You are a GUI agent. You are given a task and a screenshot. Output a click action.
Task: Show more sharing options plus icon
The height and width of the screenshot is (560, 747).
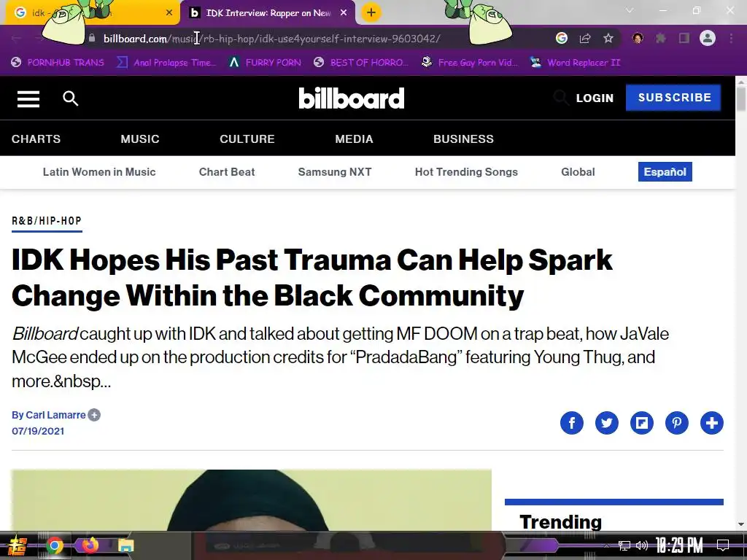point(712,423)
